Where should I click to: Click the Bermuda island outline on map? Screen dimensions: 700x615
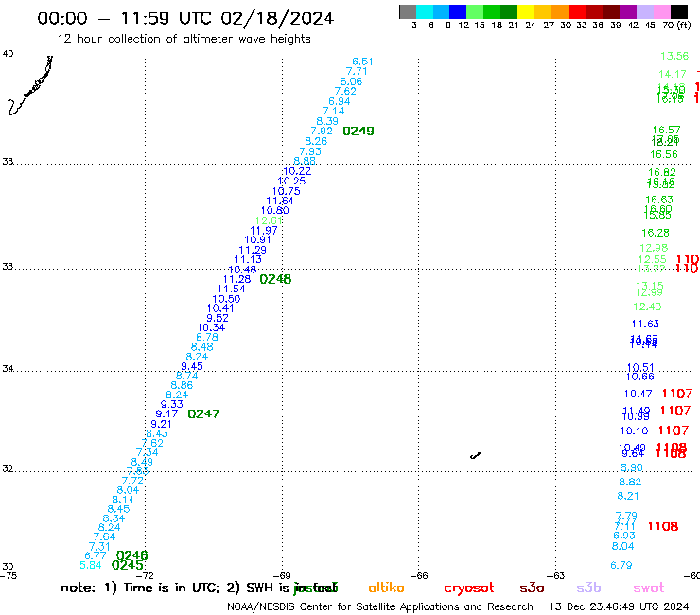tap(476, 455)
